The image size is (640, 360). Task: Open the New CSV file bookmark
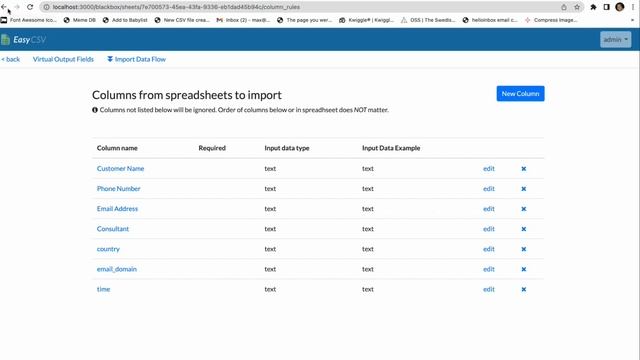pyautogui.click(x=182, y=20)
